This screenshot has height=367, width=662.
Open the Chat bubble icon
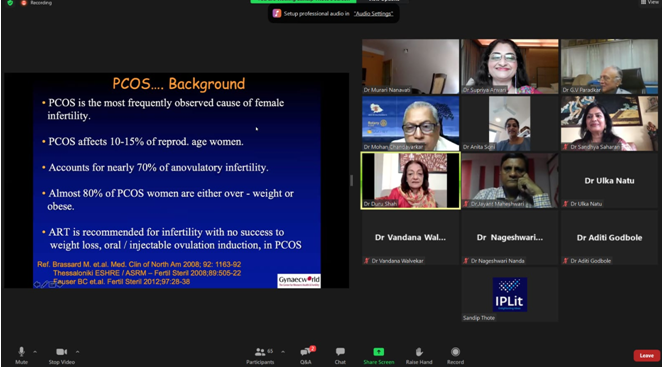pos(340,351)
